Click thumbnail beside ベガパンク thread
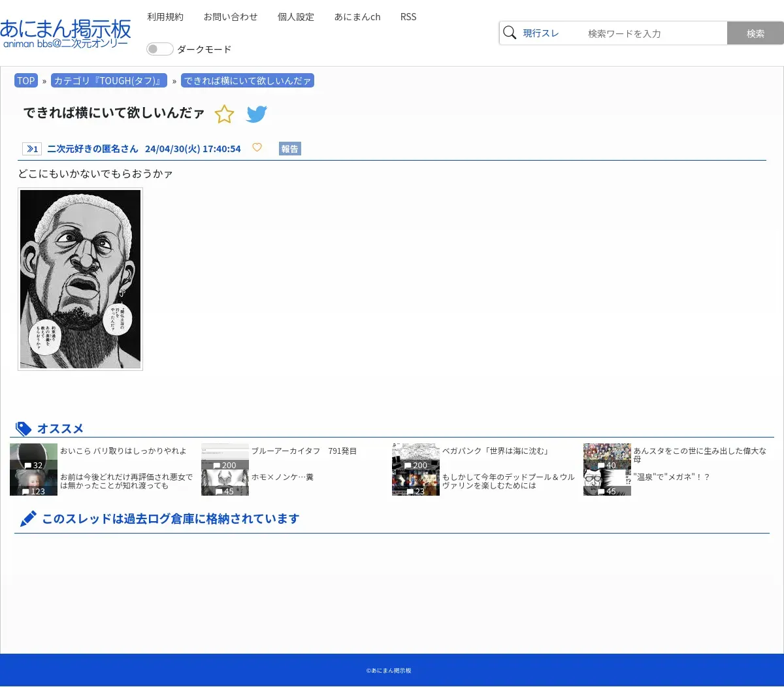784x687 pixels. 416,456
